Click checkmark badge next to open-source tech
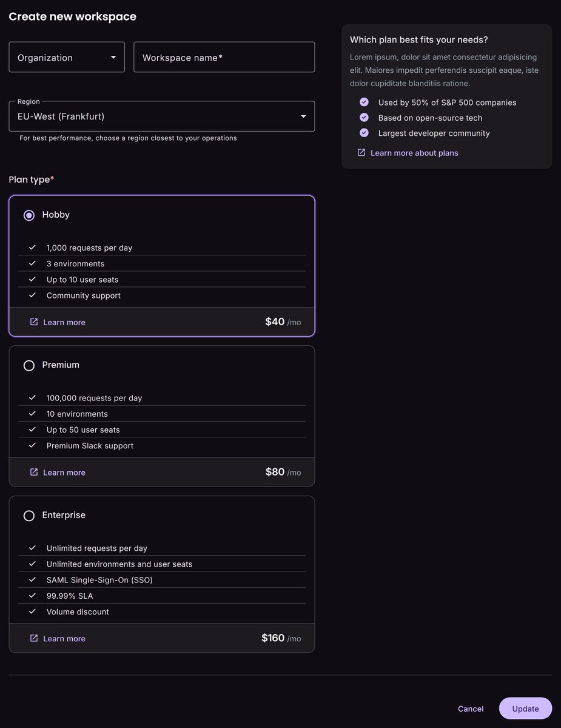This screenshot has height=728, width=561. pos(364,117)
